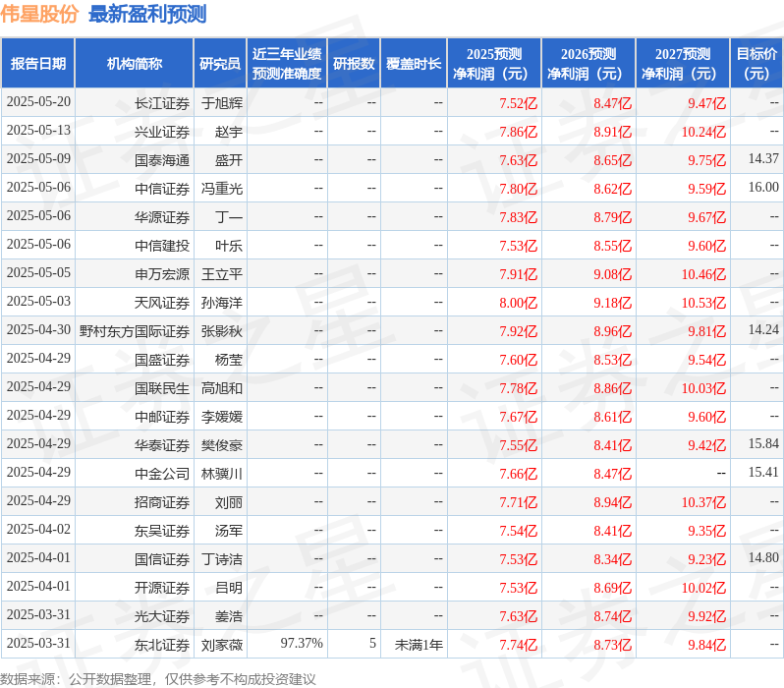Click target price 16.00

click(763, 187)
